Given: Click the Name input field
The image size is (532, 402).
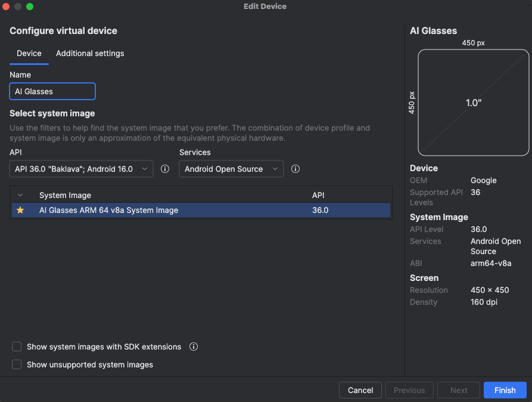Looking at the screenshot, I should pyautogui.click(x=52, y=91).
